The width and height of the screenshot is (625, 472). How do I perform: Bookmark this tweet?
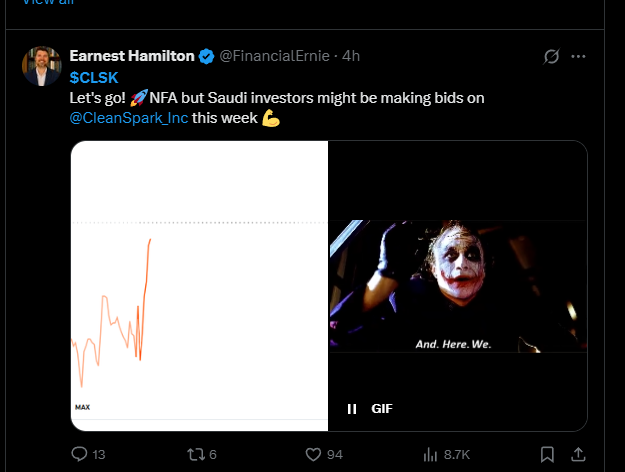[x=547, y=454]
